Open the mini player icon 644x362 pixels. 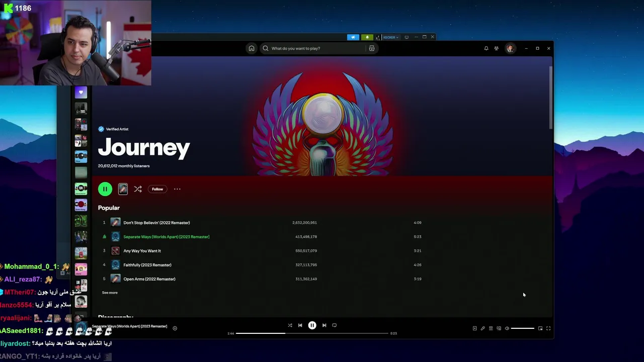540,328
